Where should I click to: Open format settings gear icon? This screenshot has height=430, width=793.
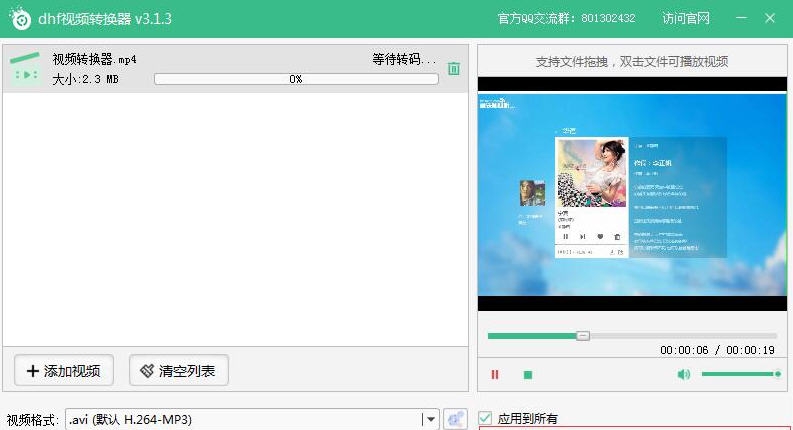(455, 419)
